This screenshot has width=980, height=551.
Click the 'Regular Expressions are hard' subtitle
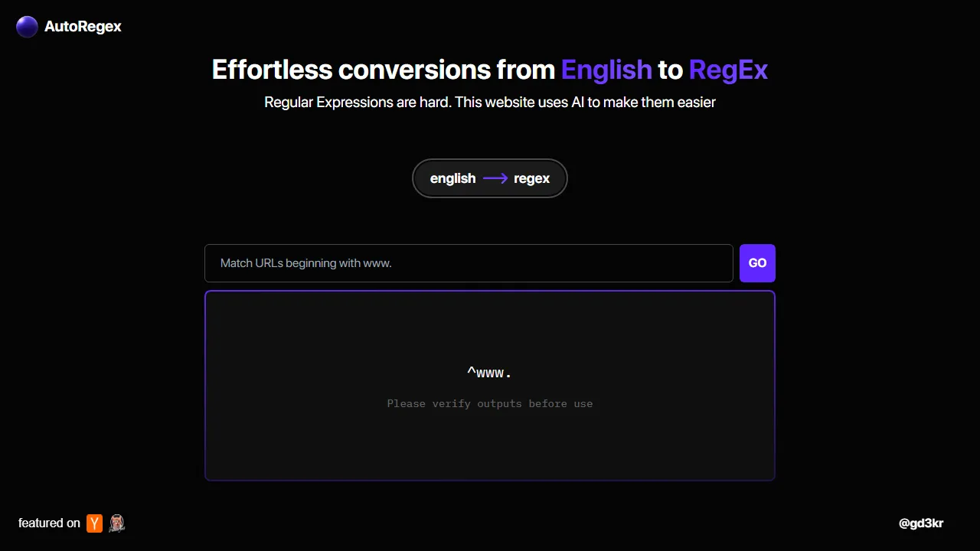pos(490,102)
